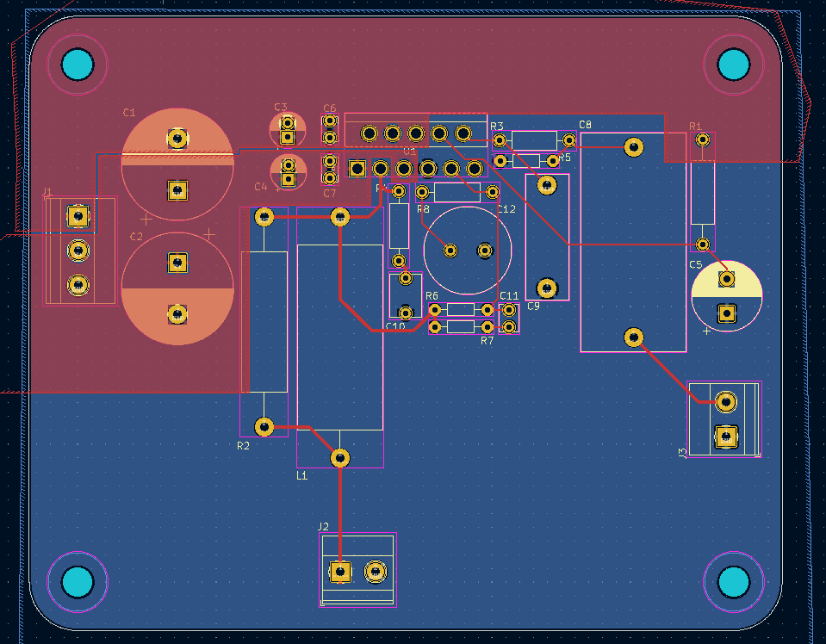826x644 pixels.
Task: Select the lower pad of resistor R1
Action: tap(702, 244)
